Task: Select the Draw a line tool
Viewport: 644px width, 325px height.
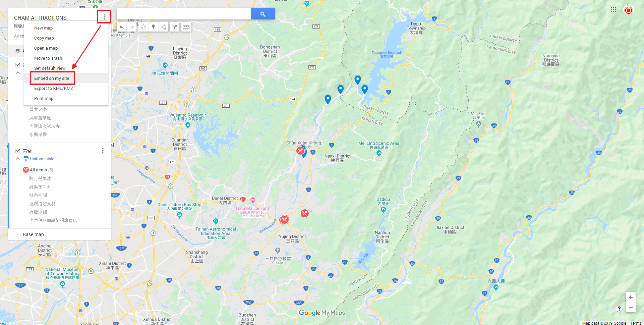Action: click(x=164, y=27)
